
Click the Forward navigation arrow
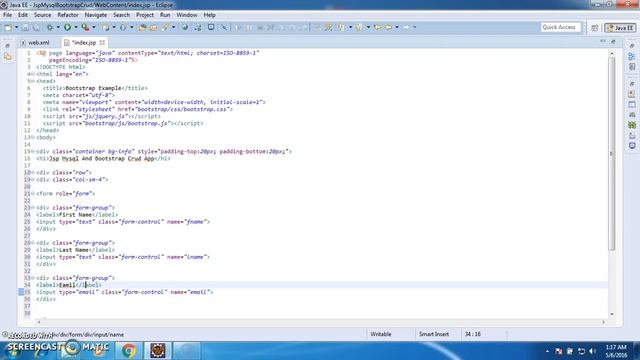407,27
